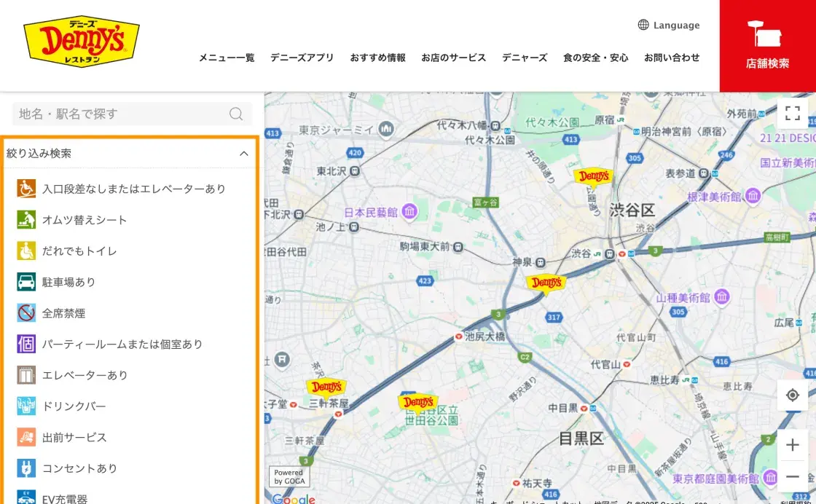Click the 山種美術館 museum marker
This screenshot has height=504, width=816.
(x=721, y=296)
